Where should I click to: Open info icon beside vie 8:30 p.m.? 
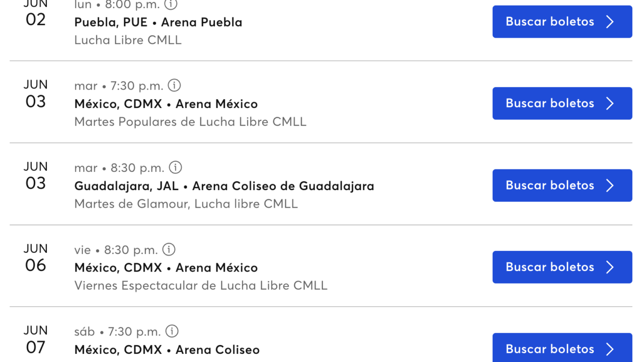point(169,249)
